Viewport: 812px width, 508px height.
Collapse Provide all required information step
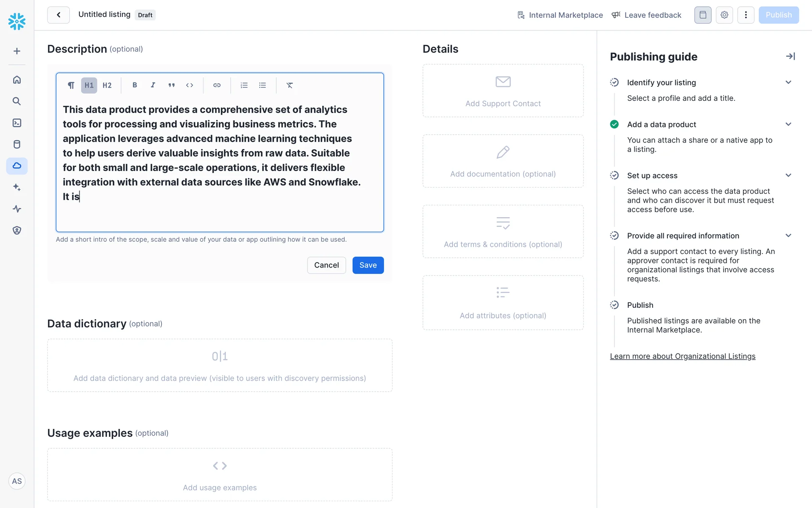[788, 236]
